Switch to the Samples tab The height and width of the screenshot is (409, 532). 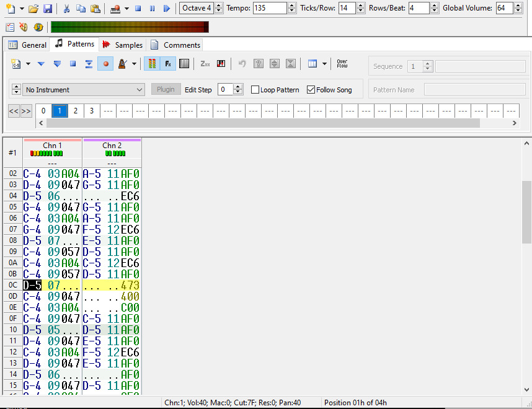pos(123,45)
